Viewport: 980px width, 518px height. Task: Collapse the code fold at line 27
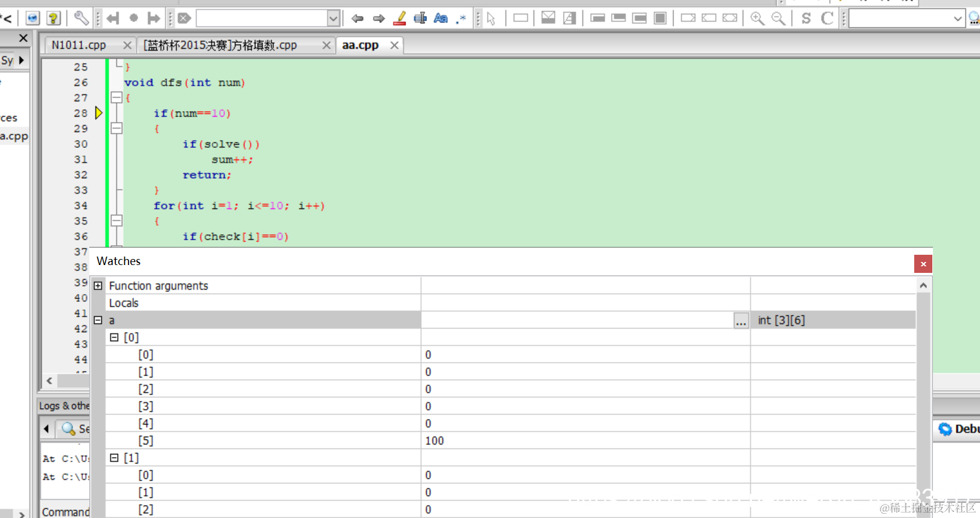pyautogui.click(x=116, y=97)
